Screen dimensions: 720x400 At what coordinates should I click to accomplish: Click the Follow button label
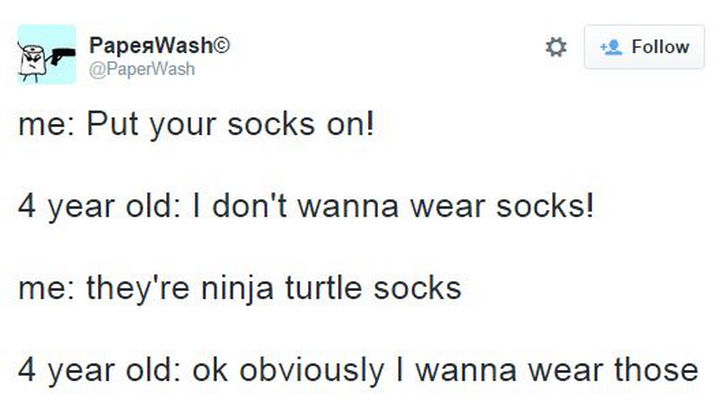pyautogui.click(x=658, y=47)
